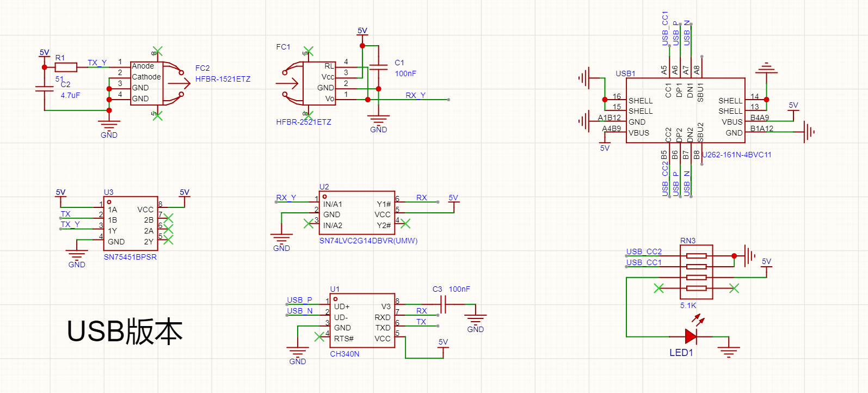Click the HFBR-1521ETZ part label
Screen dimensions: 868x393
pyautogui.click(x=223, y=79)
